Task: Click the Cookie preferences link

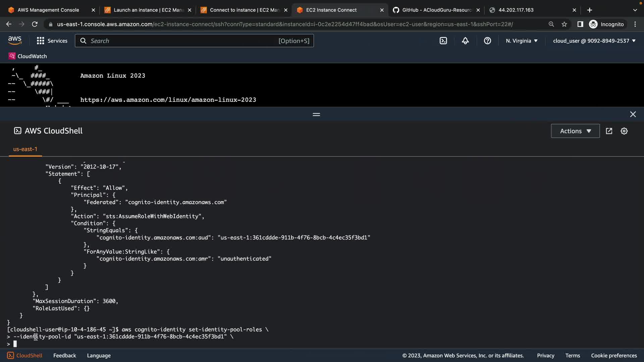Action: pos(613,355)
